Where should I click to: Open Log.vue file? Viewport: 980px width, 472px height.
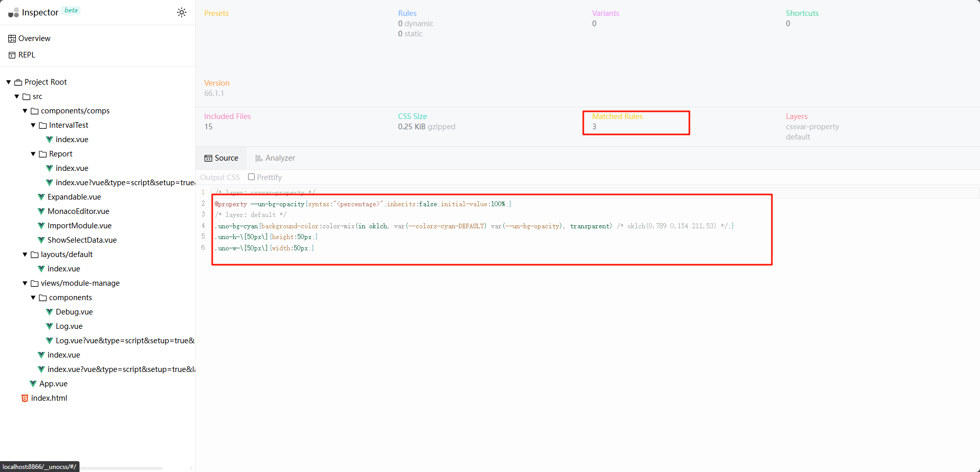[x=69, y=326]
